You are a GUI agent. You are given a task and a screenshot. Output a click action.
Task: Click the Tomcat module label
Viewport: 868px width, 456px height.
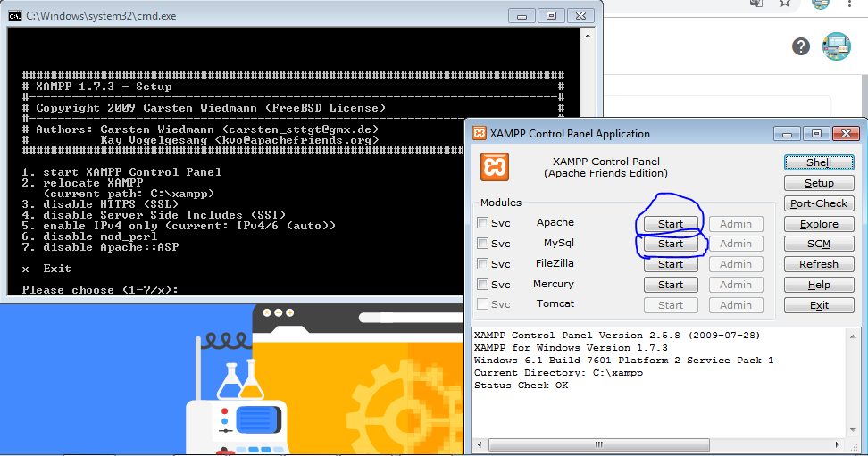[555, 303]
